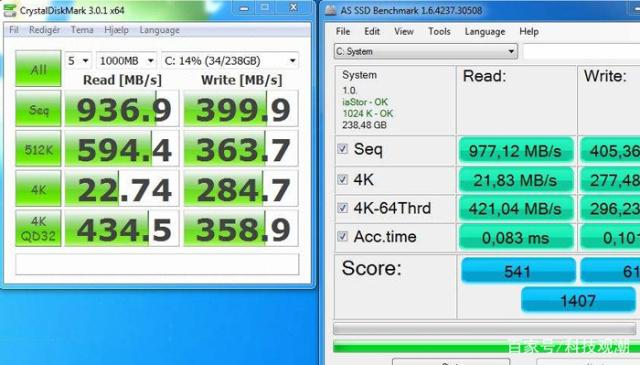The width and height of the screenshot is (640, 365).
Task: Start the 512K test in CrystalDiskMark
Action: click(x=38, y=149)
